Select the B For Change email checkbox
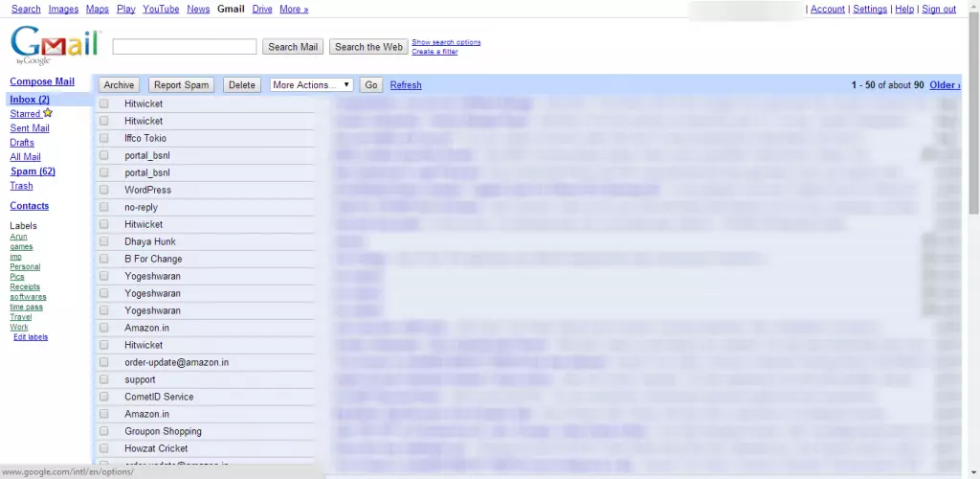Viewport: 980px width, 479px height. click(103, 259)
